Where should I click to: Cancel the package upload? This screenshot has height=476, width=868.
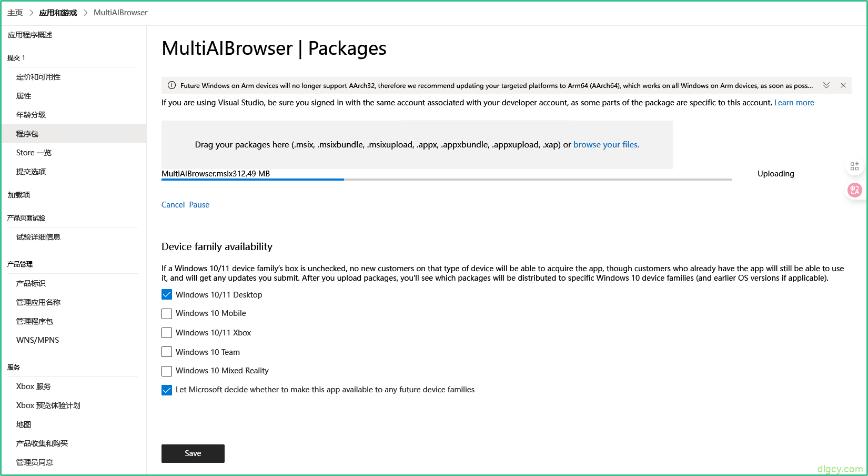click(x=173, y=205)
